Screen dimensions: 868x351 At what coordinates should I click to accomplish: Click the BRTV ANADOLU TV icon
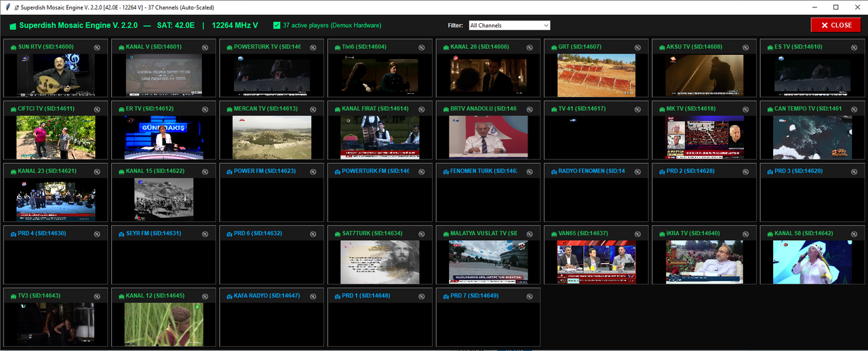[x=446, y=109]
